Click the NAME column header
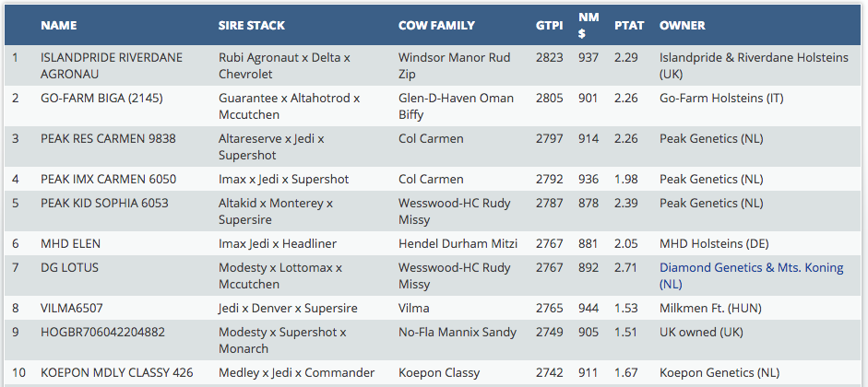This screenshot has height=387, width=868. pyautogui.click(x=58, y=26)
